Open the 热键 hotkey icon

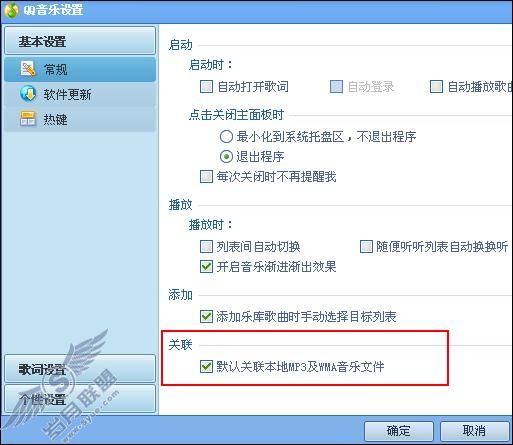[28, 118]
